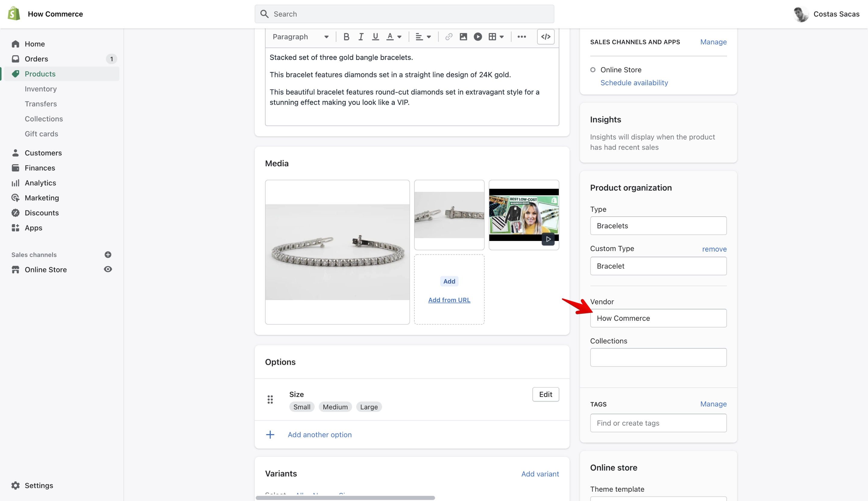This screenshot has height=501, width=868.
Task: Open Transfers submenu item
Action: click(x=41, y=104)
